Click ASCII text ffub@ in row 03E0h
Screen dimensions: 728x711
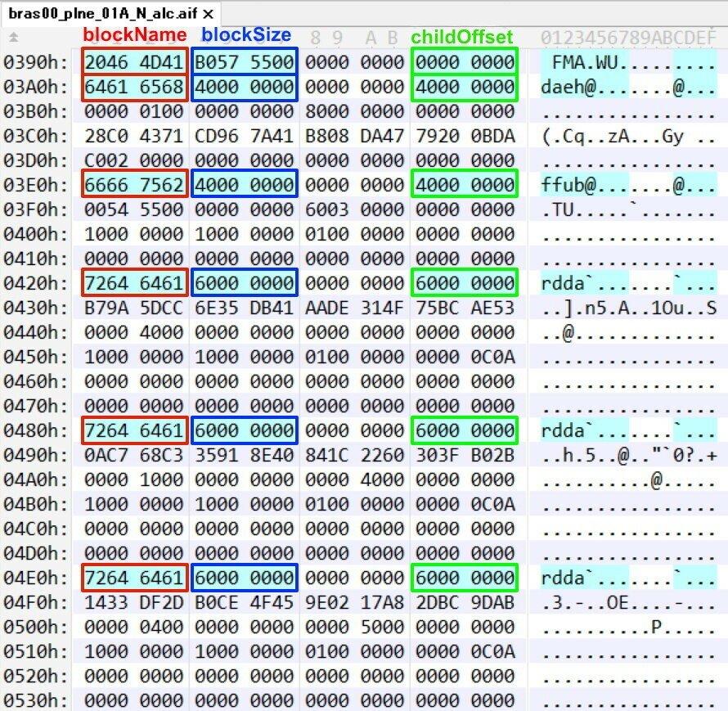click(568, 185)
